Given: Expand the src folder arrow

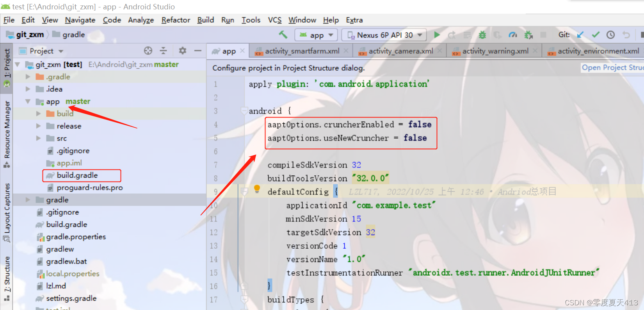Looking at the screenshot, I should [x=38, y=138].
